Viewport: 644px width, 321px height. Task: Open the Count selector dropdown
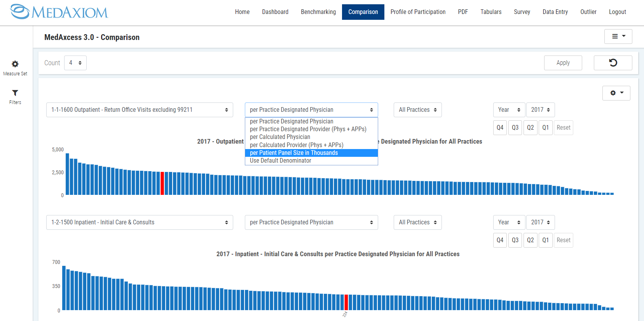(75, 63)
